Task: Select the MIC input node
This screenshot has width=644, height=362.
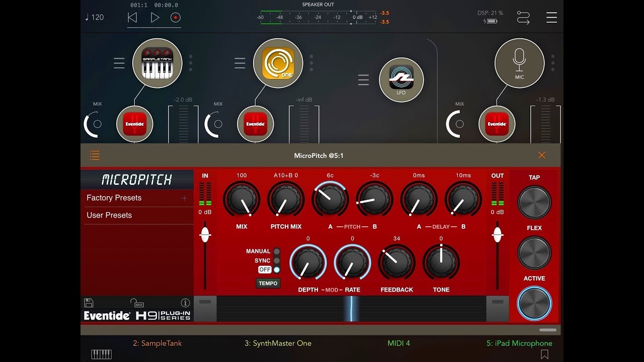Action: 519,62
